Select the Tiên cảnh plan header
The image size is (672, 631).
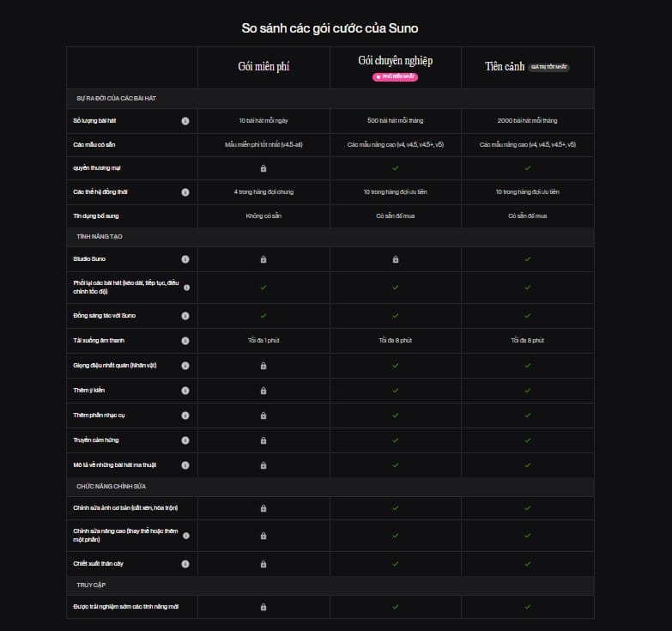coord(506,67)
